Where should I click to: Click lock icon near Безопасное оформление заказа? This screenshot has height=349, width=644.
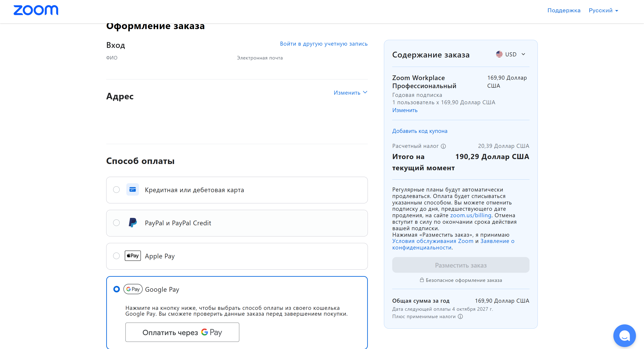pos(422,280)
